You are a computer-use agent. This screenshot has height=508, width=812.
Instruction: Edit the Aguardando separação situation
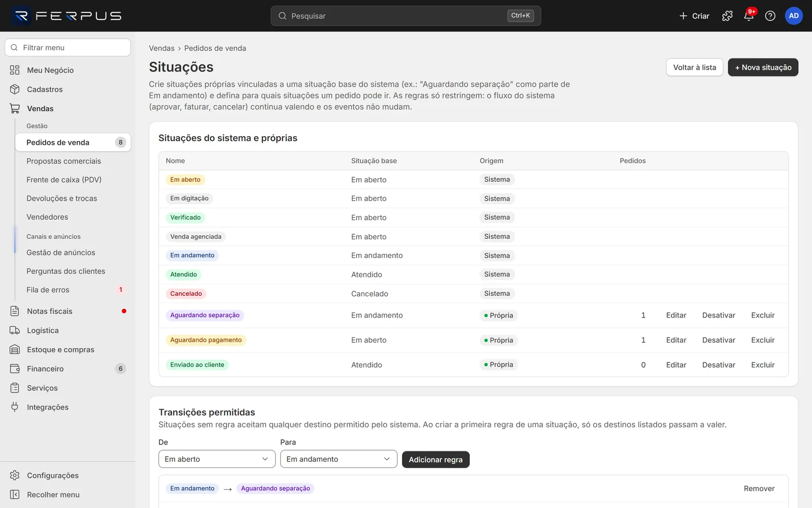[676, 315]
